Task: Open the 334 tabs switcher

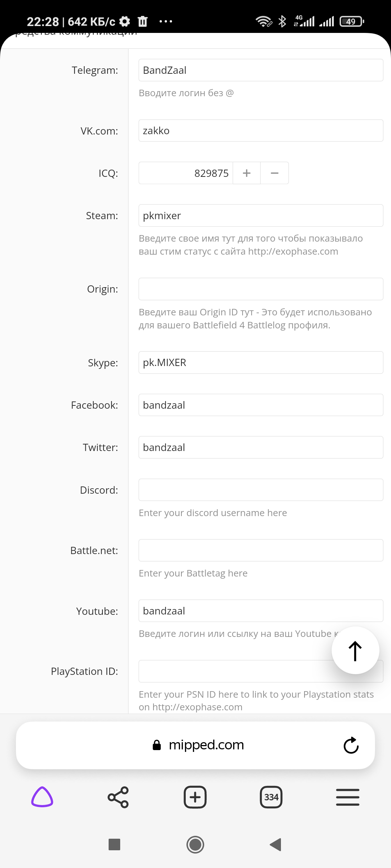Action: pyautogui.click(x=271, y=797)
